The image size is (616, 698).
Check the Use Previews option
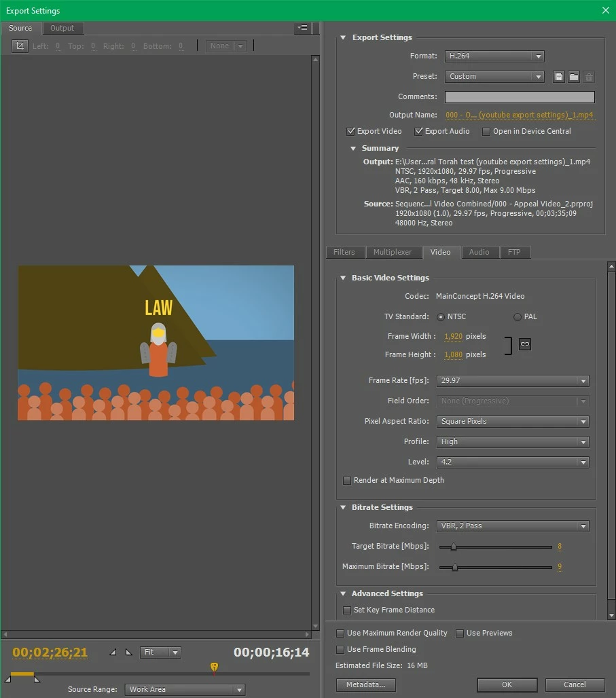coord(460,633)
